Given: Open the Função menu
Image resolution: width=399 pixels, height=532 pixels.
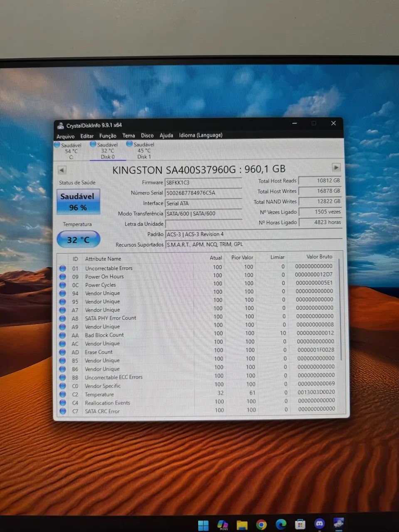Looking at the screenshot, I should click(108, 136).
